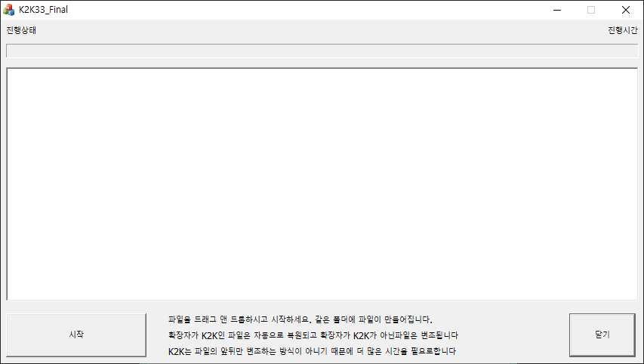Maximize the K2K33_Final window
Image resolution: width=644 pixels, height=364 pixels.
pos(591,10)
